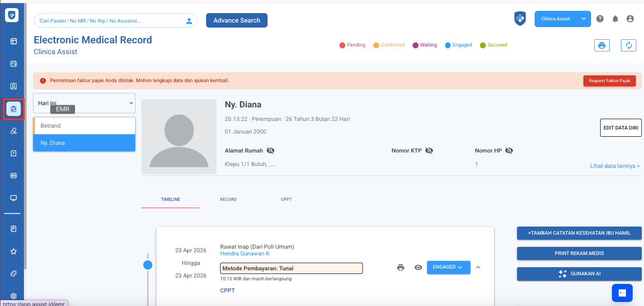Open Lihat data lainnya link

[x=615, y=166]
